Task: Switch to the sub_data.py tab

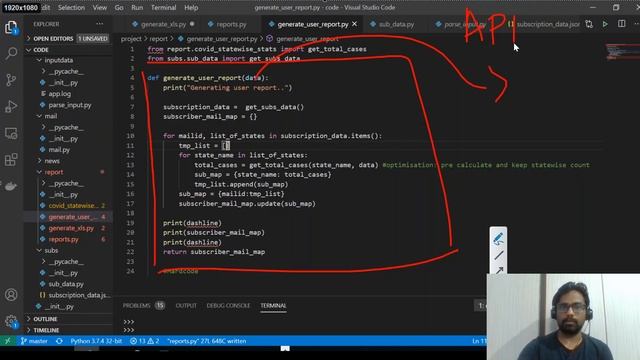Action: pyautogui.click(x=393, y=24)
